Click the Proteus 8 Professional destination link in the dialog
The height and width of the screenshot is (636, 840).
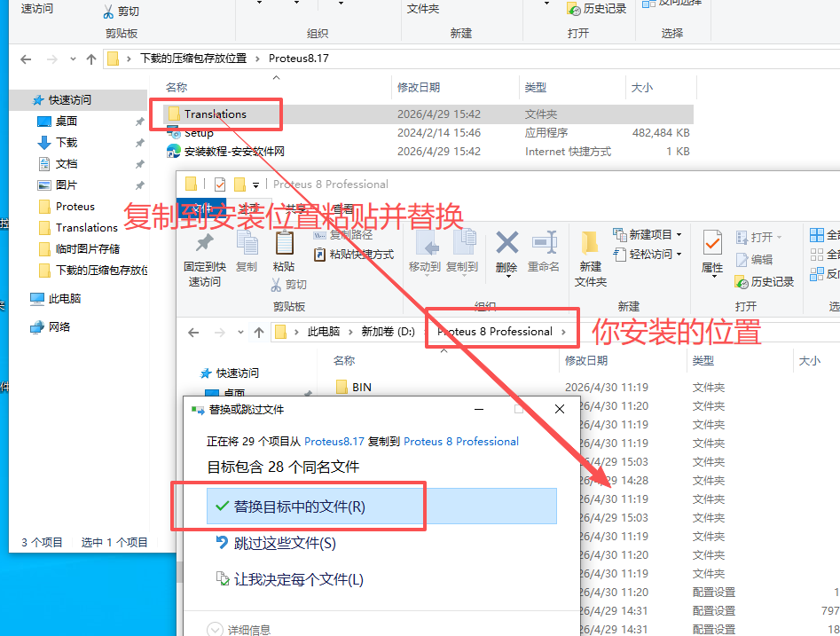pyautogui.click(x=461, y=442)
